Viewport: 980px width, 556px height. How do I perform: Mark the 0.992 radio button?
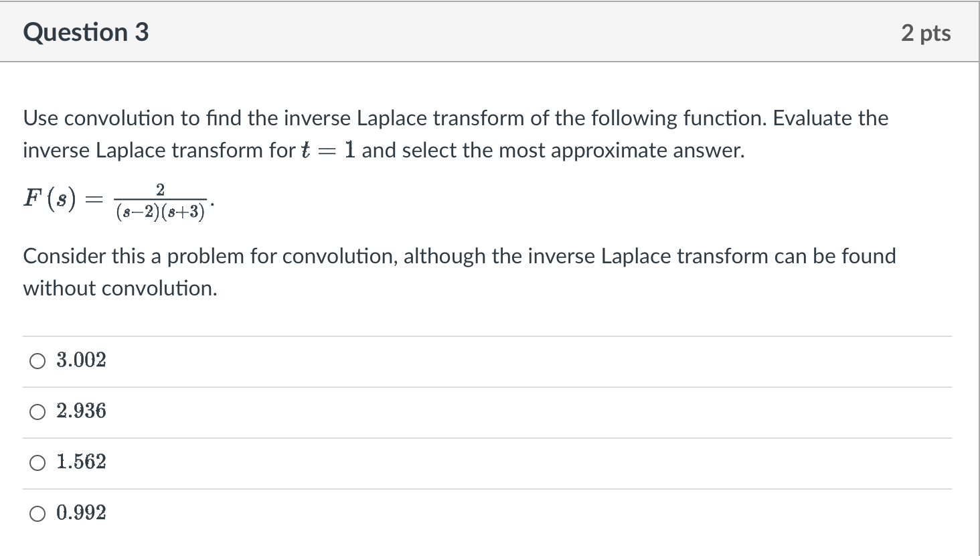tap(37, 514)
